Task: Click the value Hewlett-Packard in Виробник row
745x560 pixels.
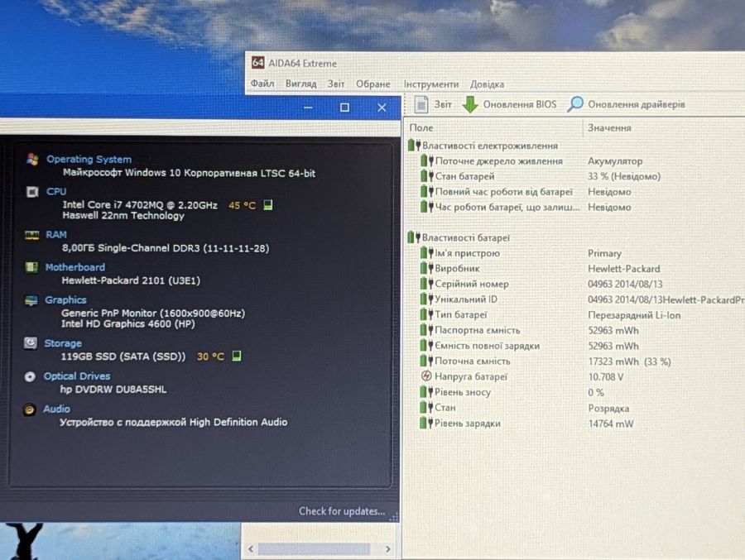Action: click(624, 269)
